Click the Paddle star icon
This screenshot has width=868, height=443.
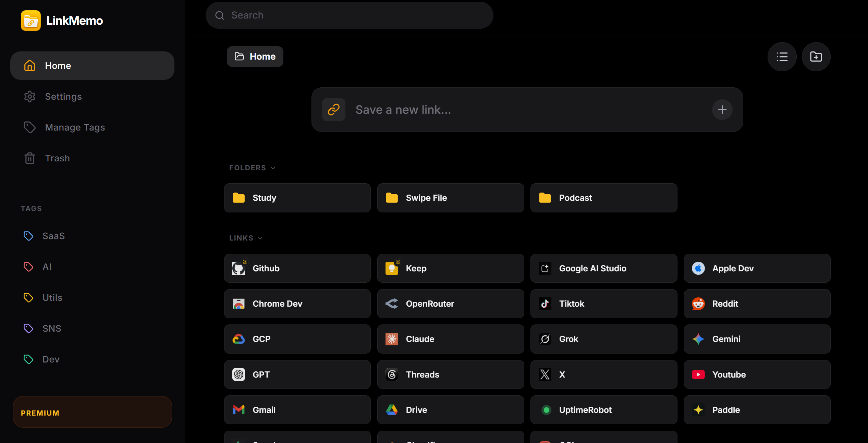(698, 410)
